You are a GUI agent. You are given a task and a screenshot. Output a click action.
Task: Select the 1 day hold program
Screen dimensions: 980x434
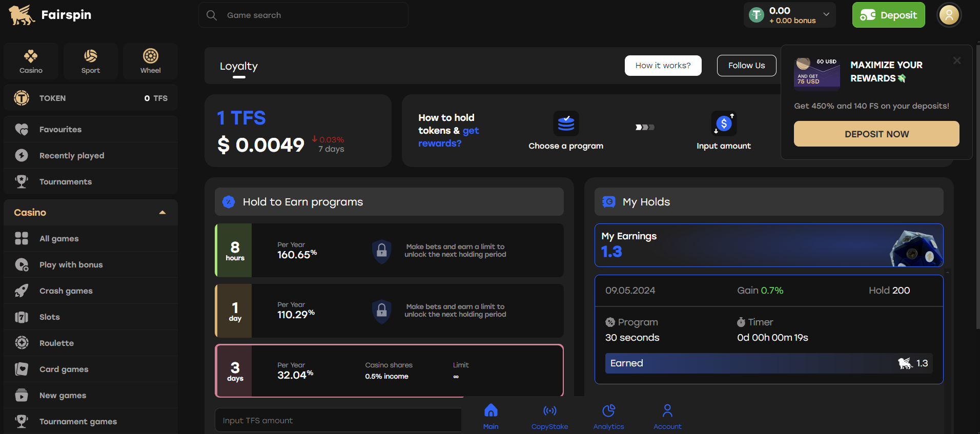point(389,311)
